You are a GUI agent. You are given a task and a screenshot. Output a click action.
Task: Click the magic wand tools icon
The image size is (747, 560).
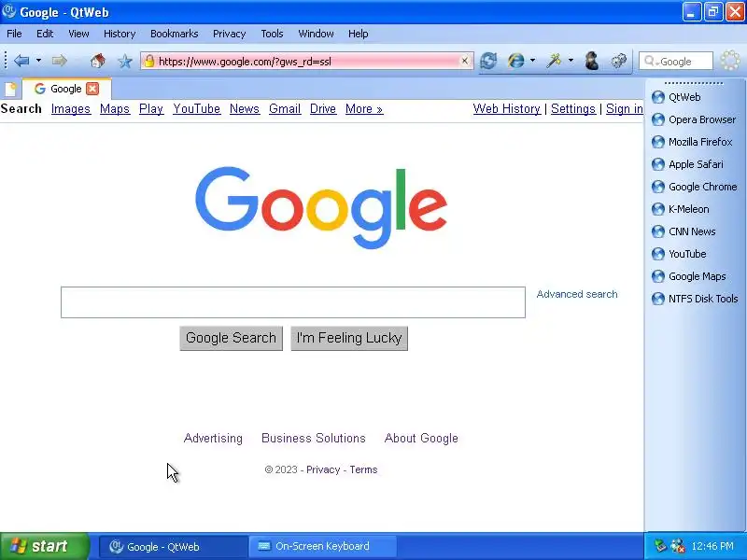pos(554,61)
